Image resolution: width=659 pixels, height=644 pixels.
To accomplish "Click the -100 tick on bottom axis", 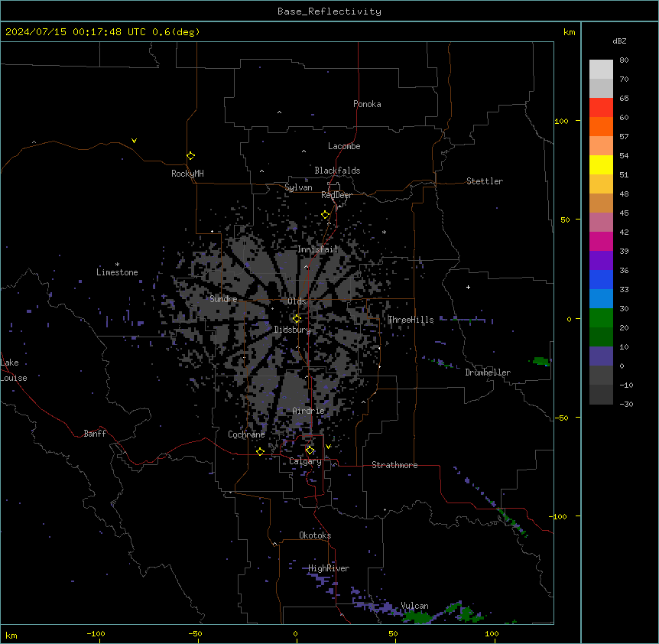I will tap(96, 633).
